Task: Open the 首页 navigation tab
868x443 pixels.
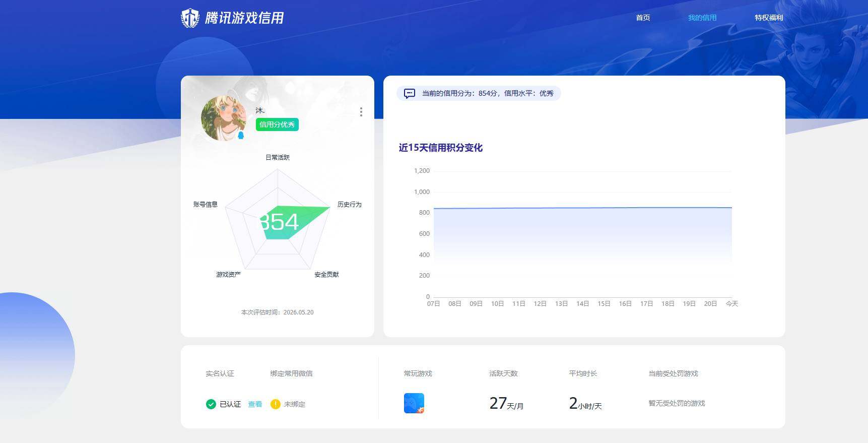Action: click(x=643, y=18)
